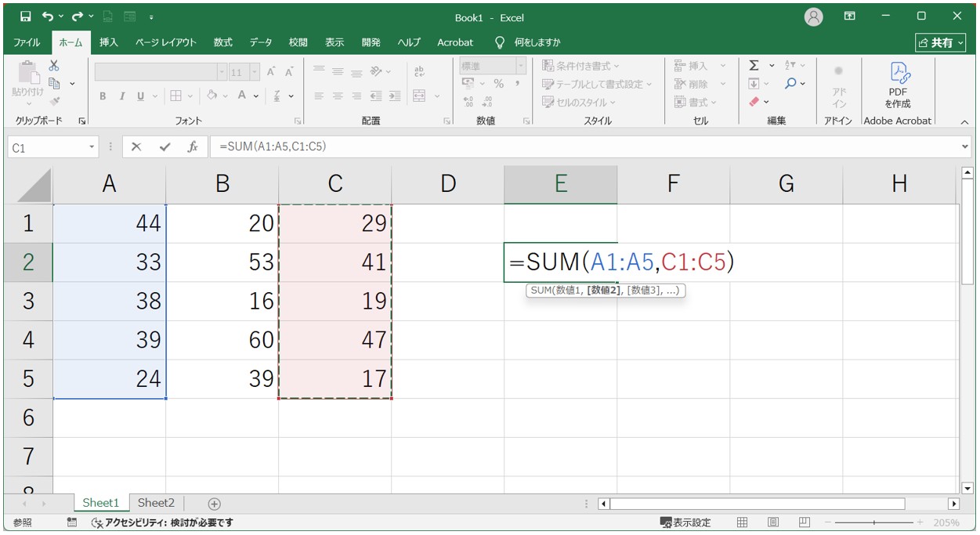Switch to the Acrobat ribbon tab
This screenshot has width=980, height=535.
(455, 42)
